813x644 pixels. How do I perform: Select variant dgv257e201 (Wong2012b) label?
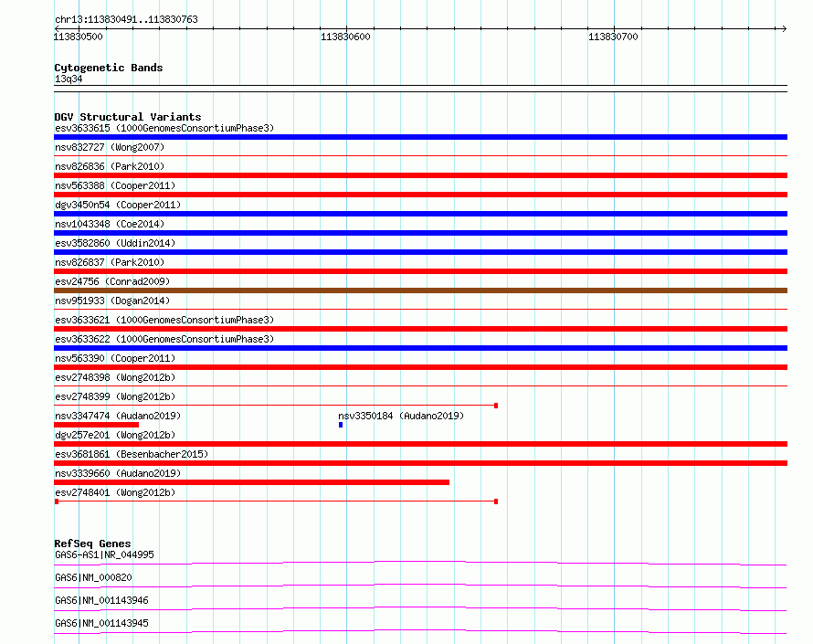pyautogui.click(x=115, y=435)
